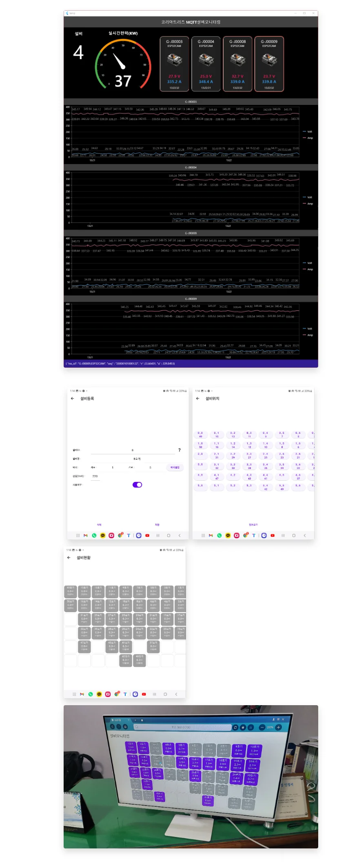Click Amp legend in the G-J00009 chart
This screenshot has width=359, height=868.
tap(308, 335)
